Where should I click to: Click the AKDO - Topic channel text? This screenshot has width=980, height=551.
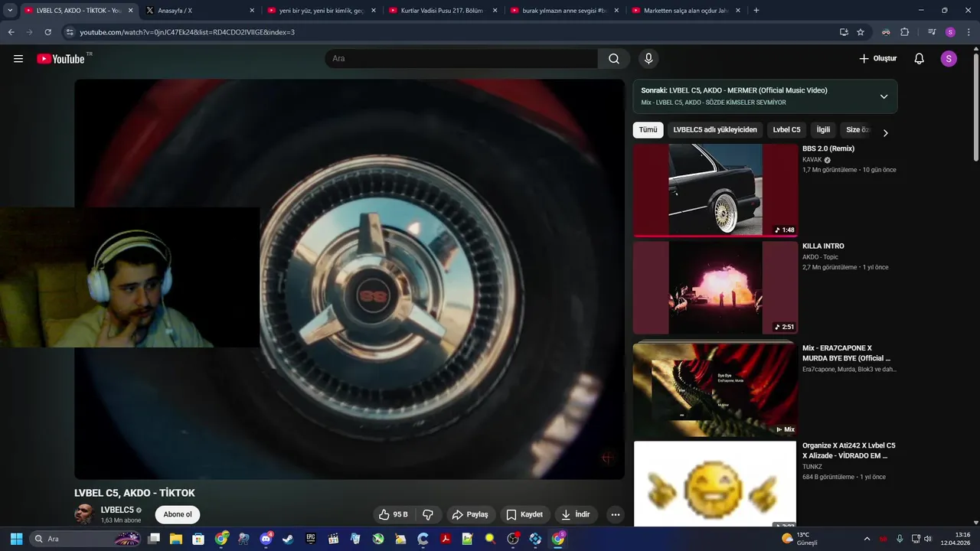coord(820,257)
